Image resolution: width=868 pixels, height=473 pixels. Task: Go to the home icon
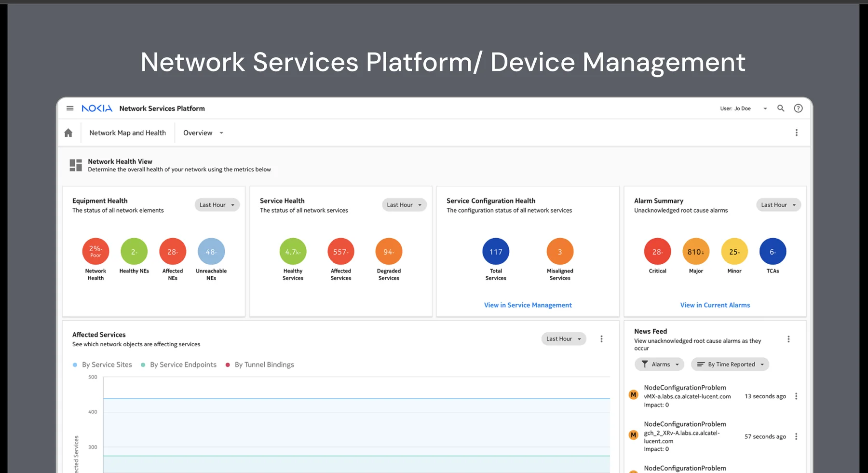(x=68, y=133)
